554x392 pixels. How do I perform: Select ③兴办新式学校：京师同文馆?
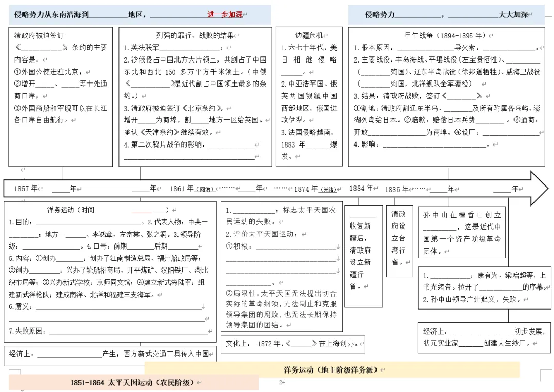(88, 282)
